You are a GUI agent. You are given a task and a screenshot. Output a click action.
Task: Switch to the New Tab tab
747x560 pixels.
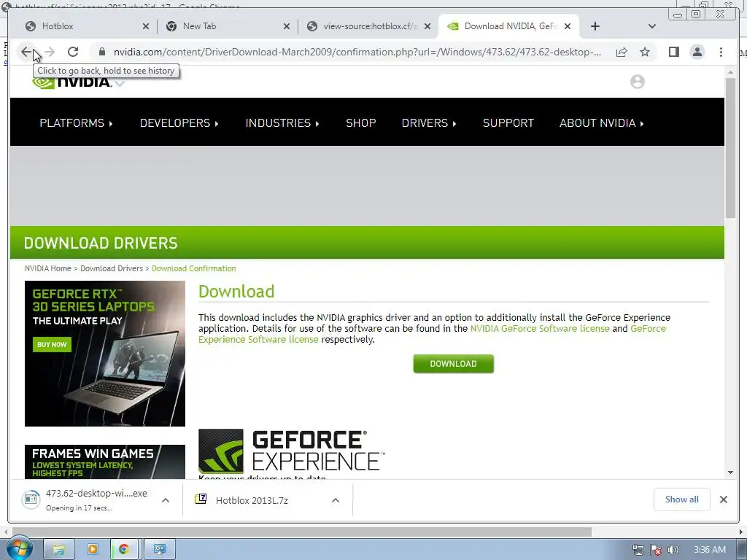click(226, 26)
